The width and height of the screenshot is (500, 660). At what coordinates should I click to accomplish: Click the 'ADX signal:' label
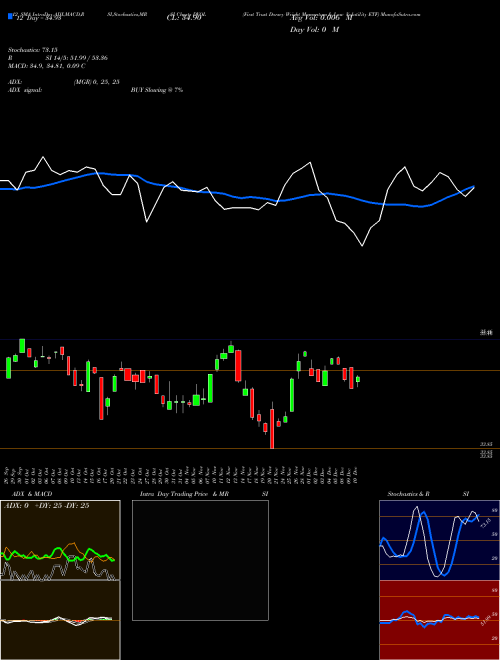[25, 90]
